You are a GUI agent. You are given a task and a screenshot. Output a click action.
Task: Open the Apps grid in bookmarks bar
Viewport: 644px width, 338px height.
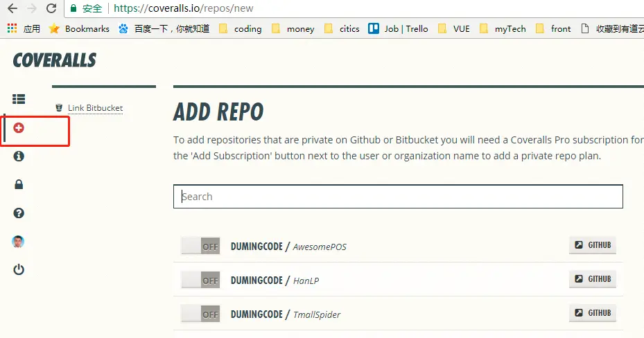24,28
